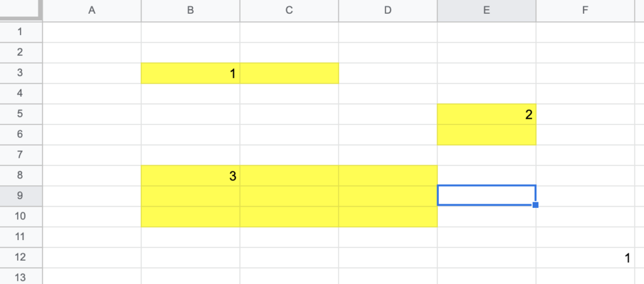This screenshot has width=644, height=284.
Task: Select the highlighted column E header
Action: coord(487,11)
